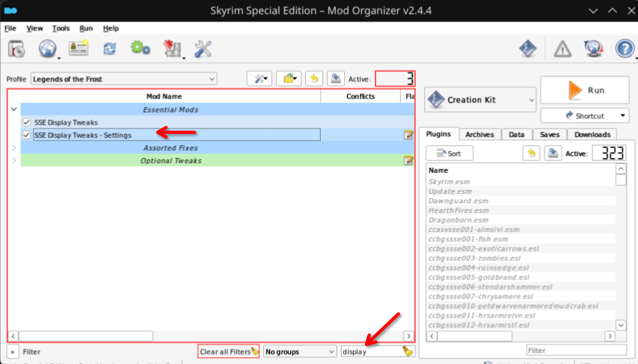Open the Install Mod from archive icon

[17, 49]
